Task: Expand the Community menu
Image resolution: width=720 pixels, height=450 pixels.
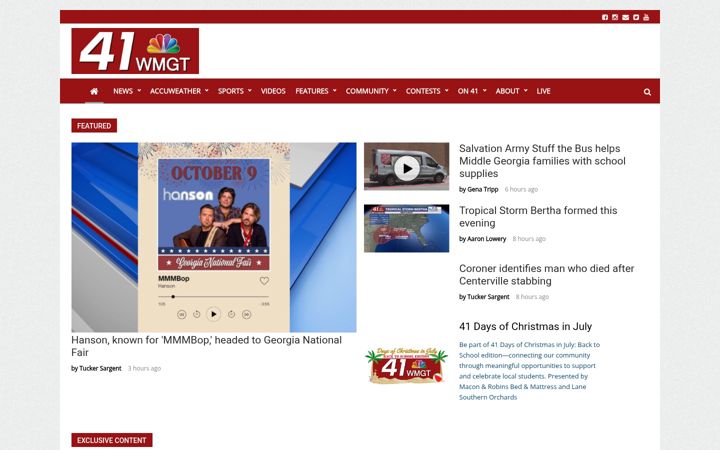Action: point(371,91)
